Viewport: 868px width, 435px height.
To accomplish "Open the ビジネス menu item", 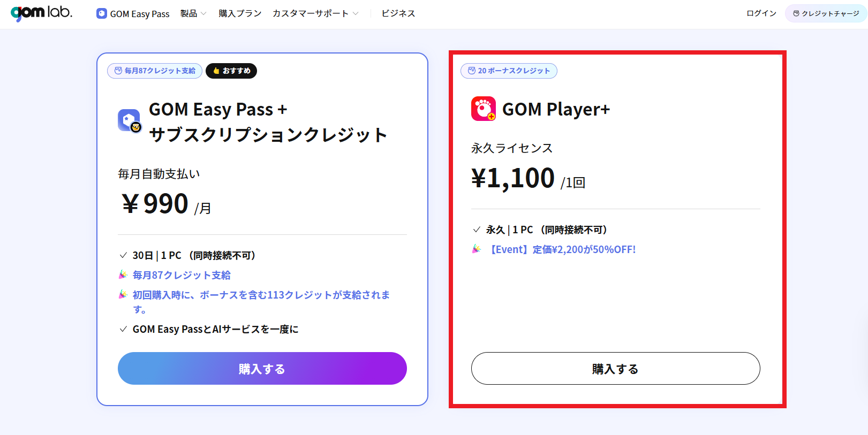I will (x=398, y=13).
